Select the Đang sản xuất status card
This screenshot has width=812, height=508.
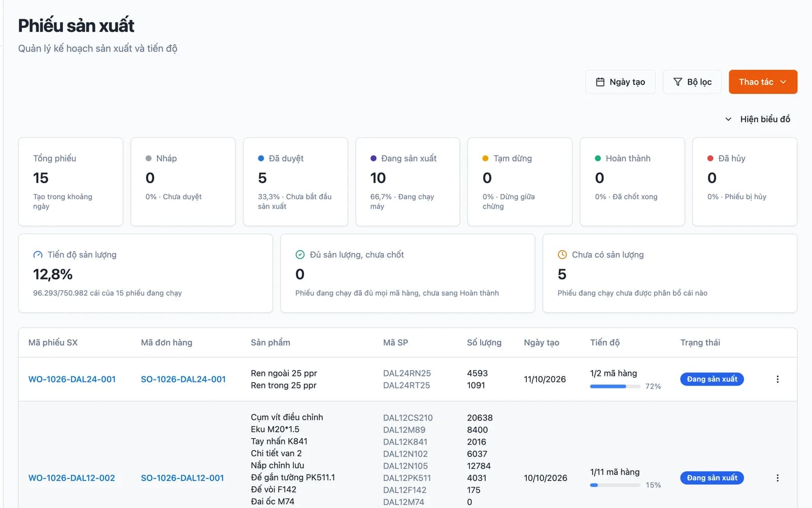point(408,181)
